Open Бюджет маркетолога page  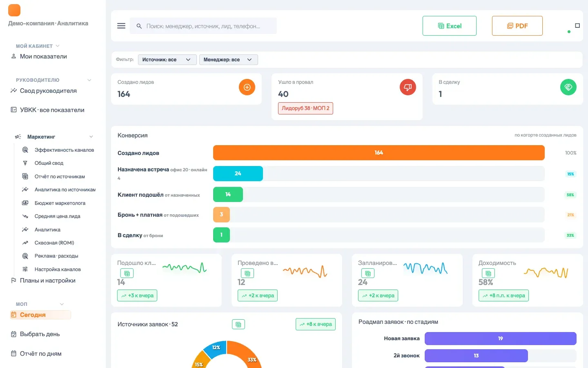click(54, 203)
